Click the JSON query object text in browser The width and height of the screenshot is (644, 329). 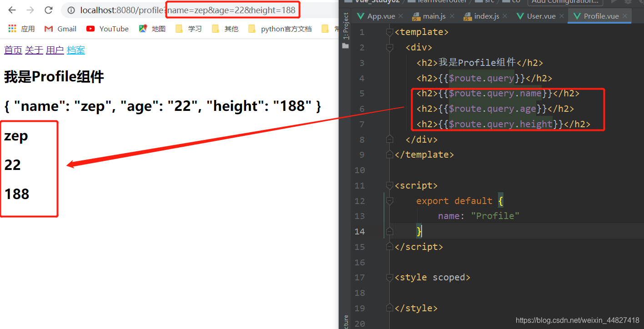163,106
